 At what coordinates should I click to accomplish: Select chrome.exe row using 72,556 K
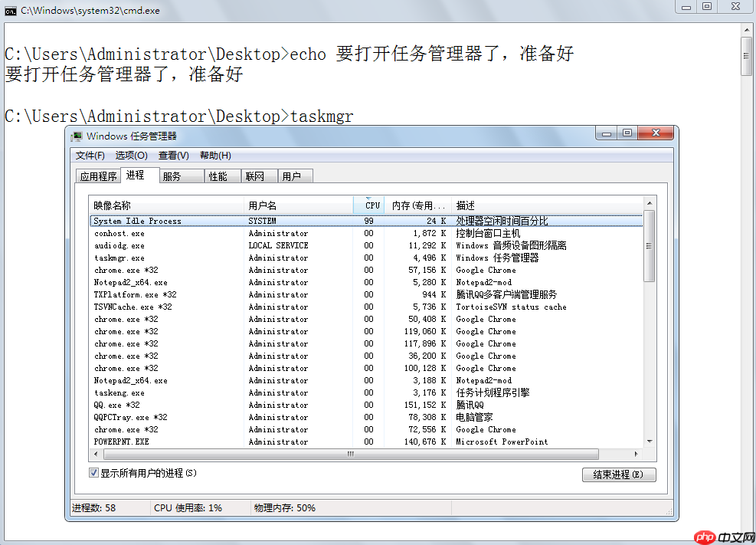(366, 430)
